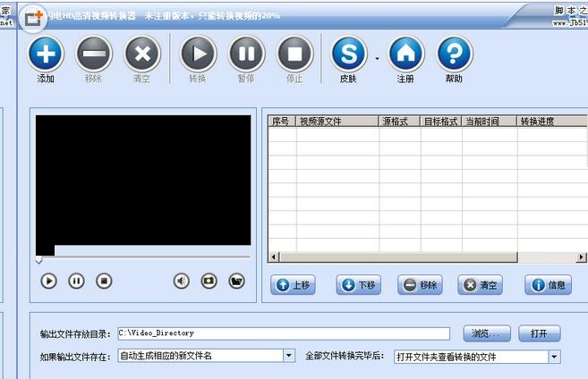588x379 pixels.
Task: Click the preview seek slider handle
Action: point(38,259)
